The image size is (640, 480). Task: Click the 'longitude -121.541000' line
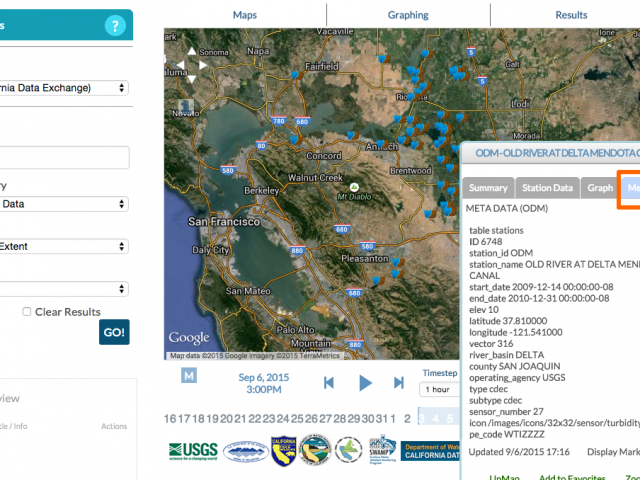(516, 332)
